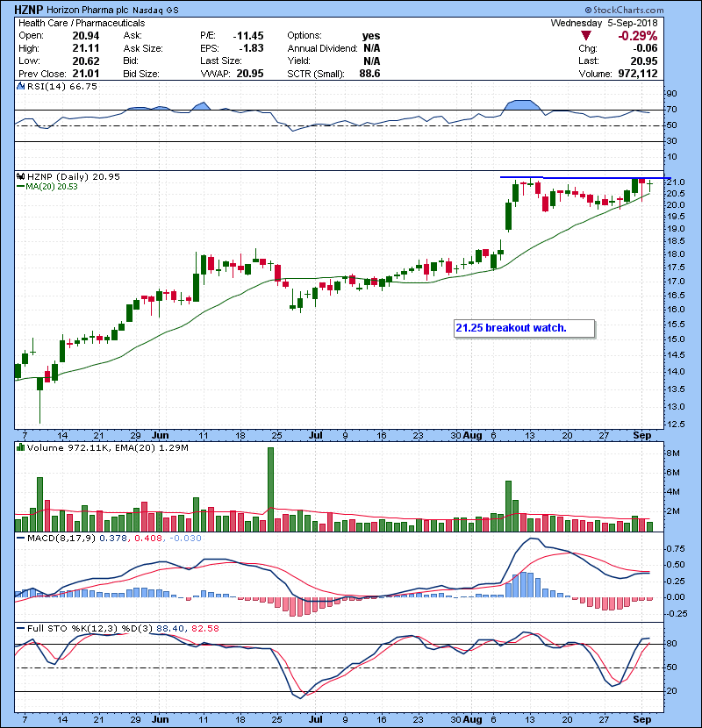
Task: Click the Open value 20.94
Action: pos(86,36)
